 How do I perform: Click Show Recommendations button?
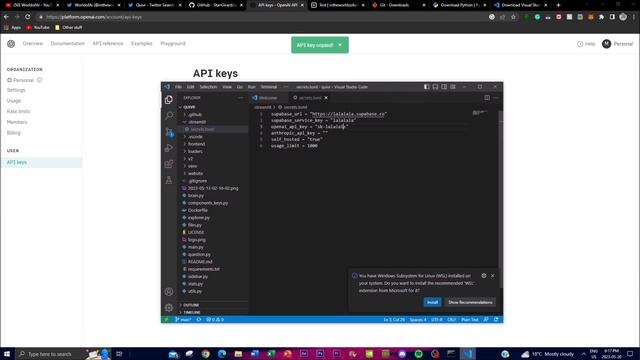(x=470, y=302)
